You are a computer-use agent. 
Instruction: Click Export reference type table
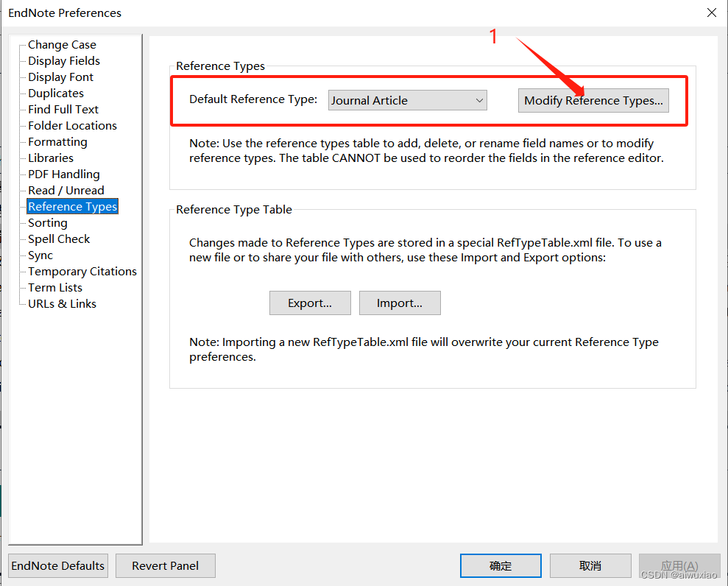pyautogui.click(x=310, y=303)
